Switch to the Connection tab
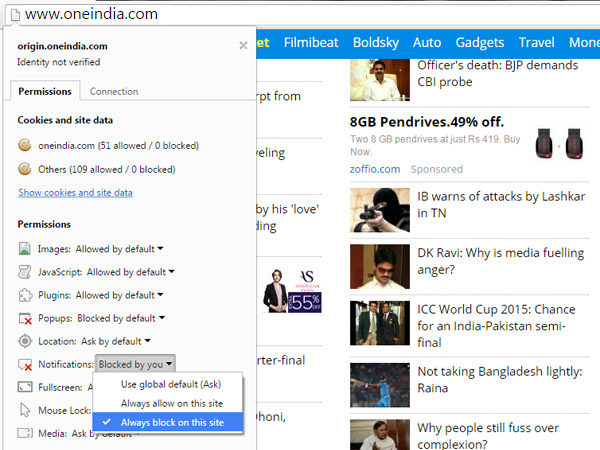Viewport: 600px width, 450px height. tap(114, 92)
